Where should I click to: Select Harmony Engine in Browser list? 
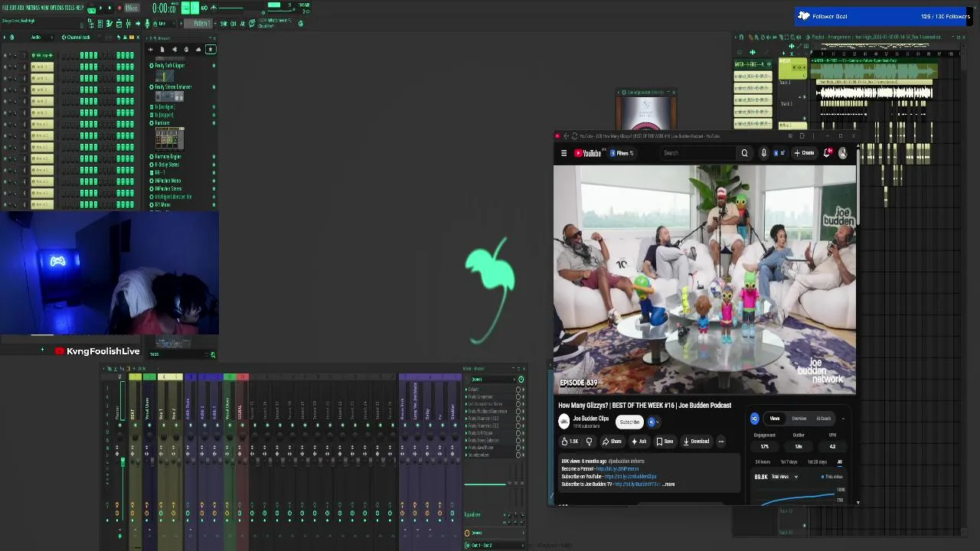coord(168,156)
